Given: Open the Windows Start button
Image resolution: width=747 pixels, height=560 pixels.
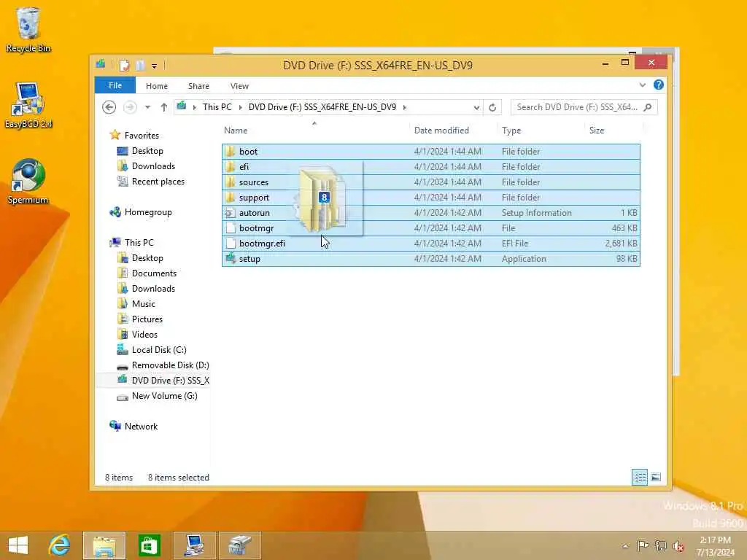Looking at the screenshot, I should (x=18, y=545).
